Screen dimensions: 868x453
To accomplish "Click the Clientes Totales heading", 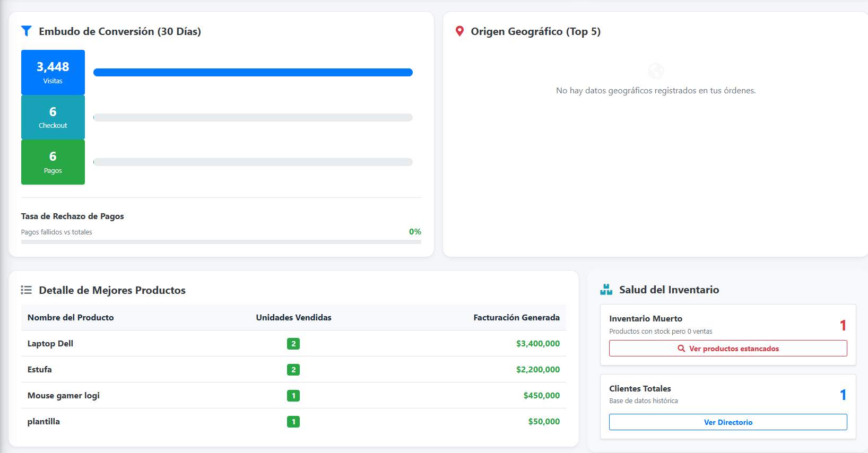I will coord(640,388).
